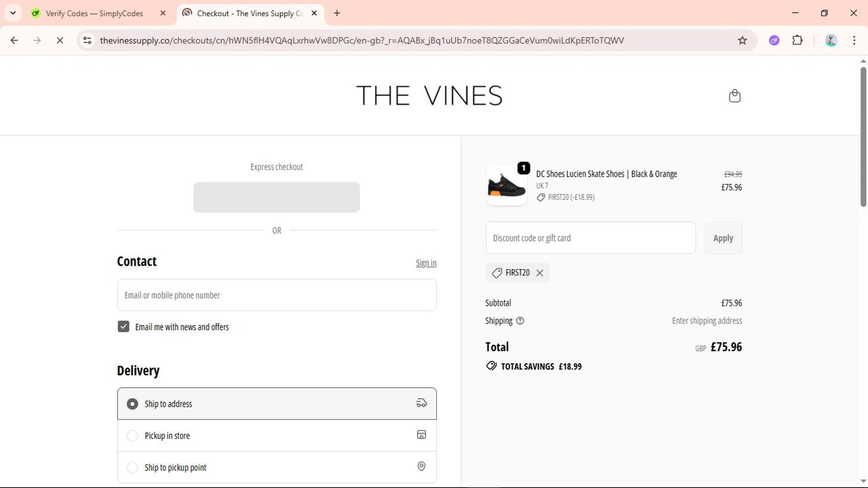868x488 pixels.
Task: Go back to the previous page
Action: [x=14, y=41]
